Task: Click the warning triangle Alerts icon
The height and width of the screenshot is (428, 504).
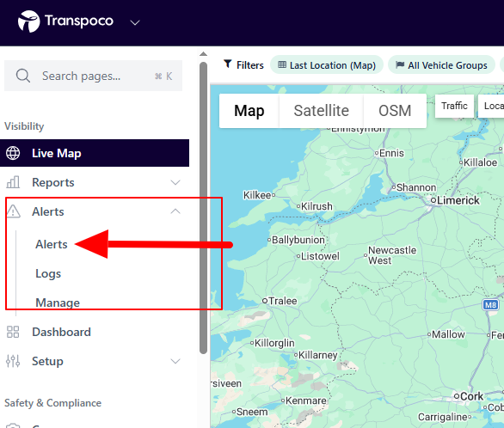Action: (x=13, y=211)
